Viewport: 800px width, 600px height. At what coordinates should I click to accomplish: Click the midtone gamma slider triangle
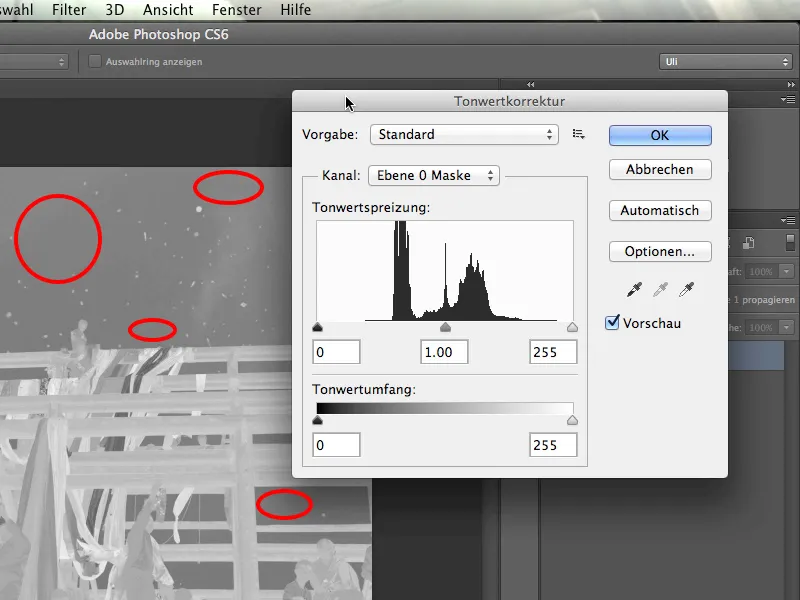(445, 327)
